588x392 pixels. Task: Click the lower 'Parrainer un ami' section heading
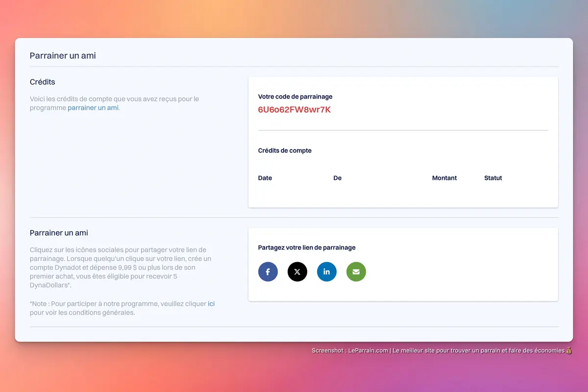click(59, 233)
